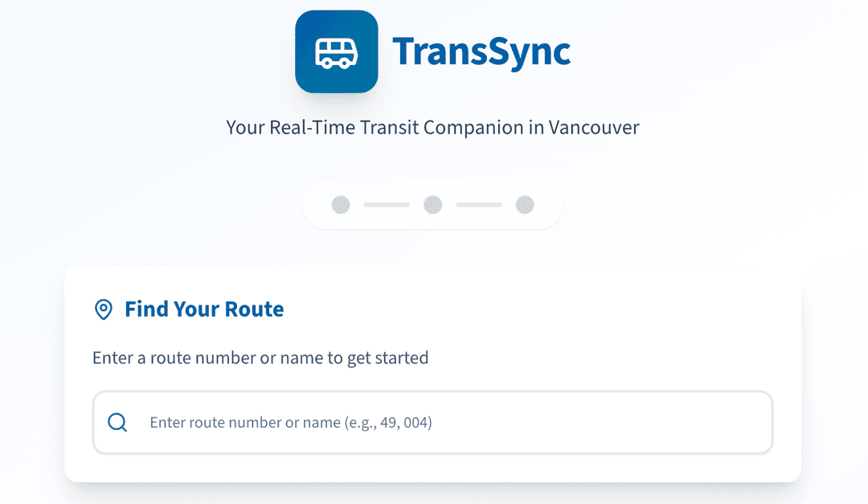Click the Real-Time Transit Companion tagline
This screenshot has height=504, width=868.
pyautogui.click(x=433, y=127)
